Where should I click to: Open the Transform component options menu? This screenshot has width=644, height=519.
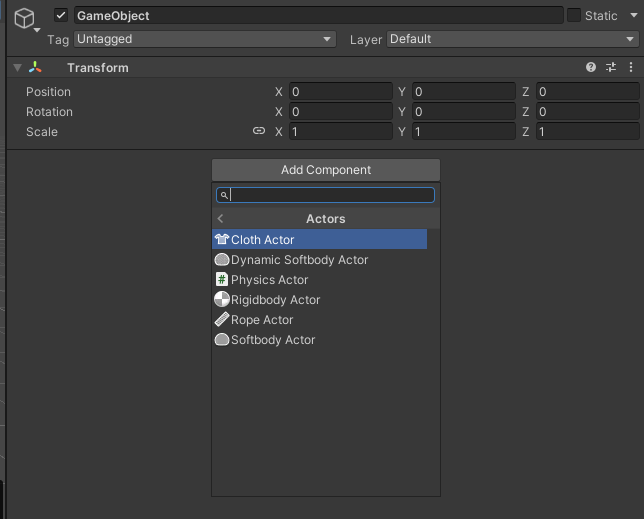point(631,68)
